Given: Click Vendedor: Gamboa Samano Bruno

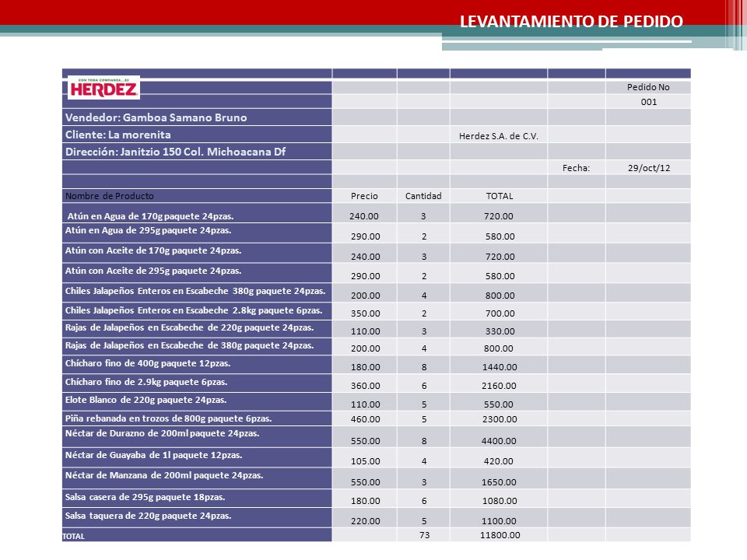Looking at the screenshot, I should pos(156,117).
